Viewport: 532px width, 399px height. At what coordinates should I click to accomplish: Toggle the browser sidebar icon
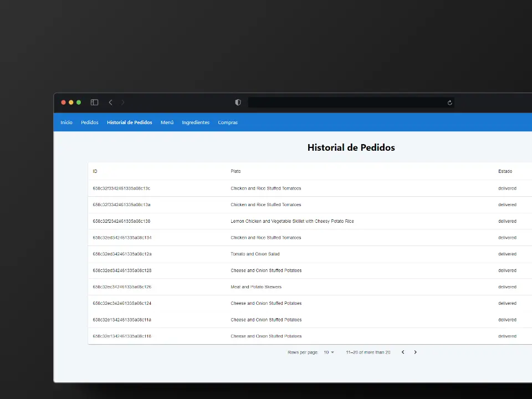point(94,103)
